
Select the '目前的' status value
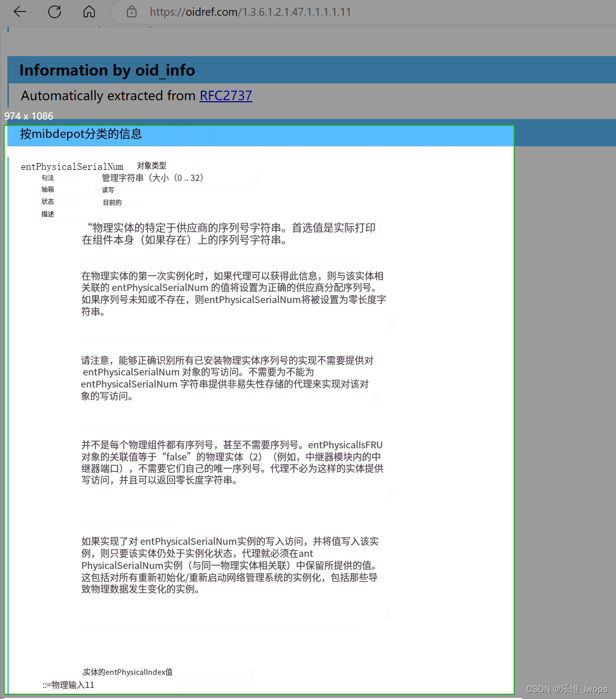tap(112, 202)
